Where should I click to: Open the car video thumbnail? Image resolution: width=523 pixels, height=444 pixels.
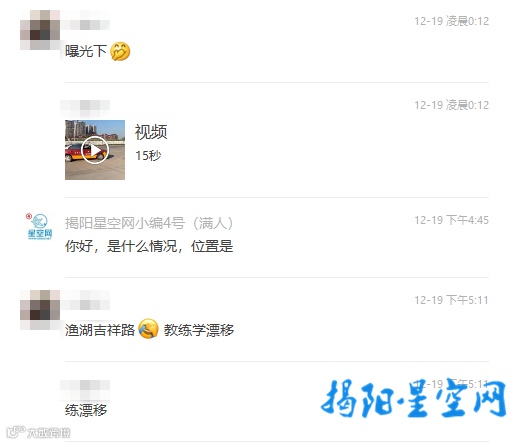[95, 150]
